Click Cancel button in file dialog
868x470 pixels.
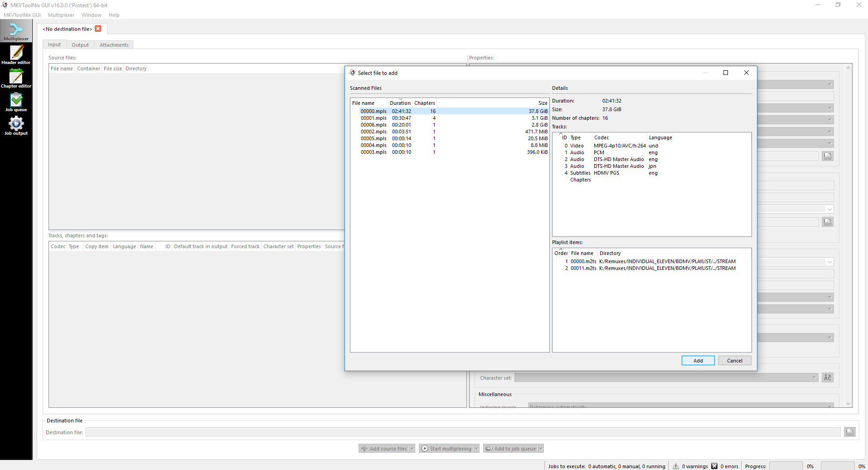735,361
